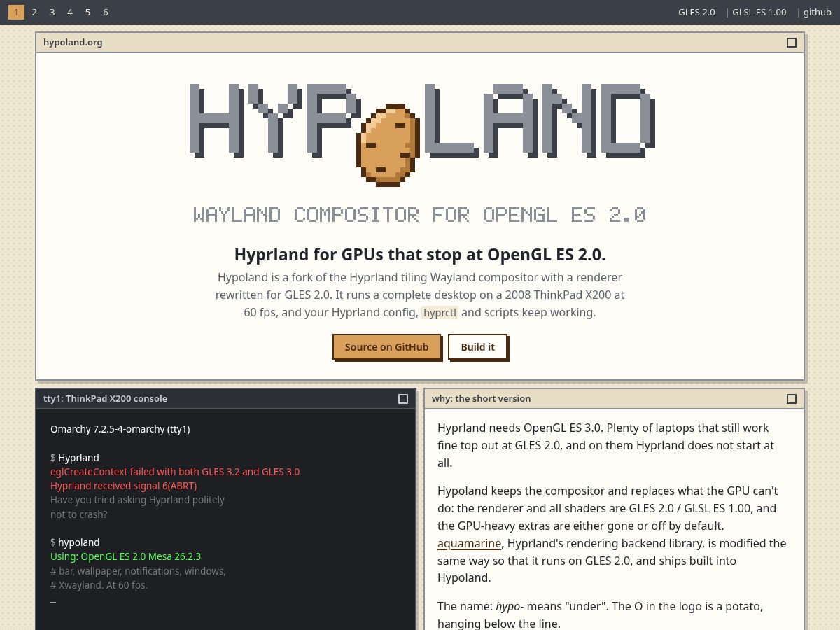
Task: Switch to workspace 3 in top bar
Action: [x=52, y=12]
